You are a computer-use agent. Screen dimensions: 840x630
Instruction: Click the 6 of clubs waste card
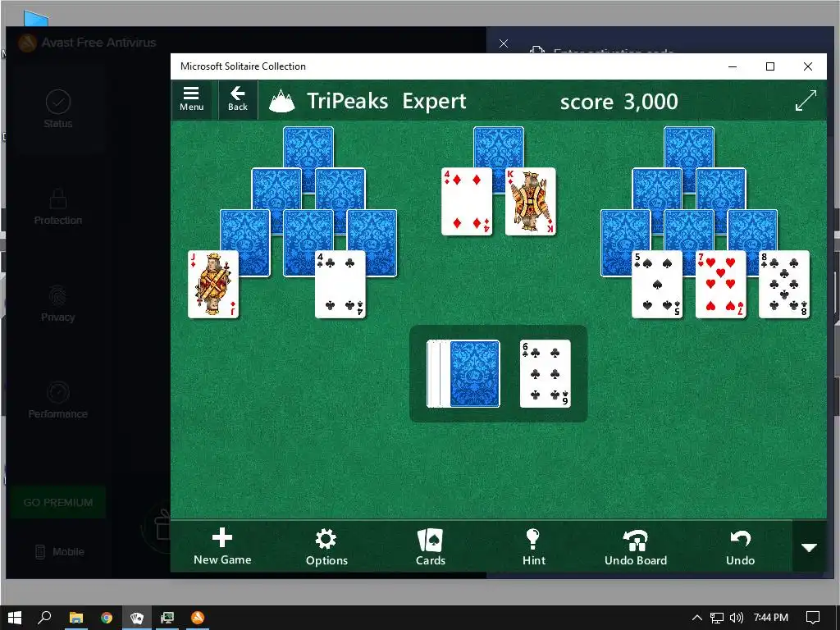coord(545,373)
